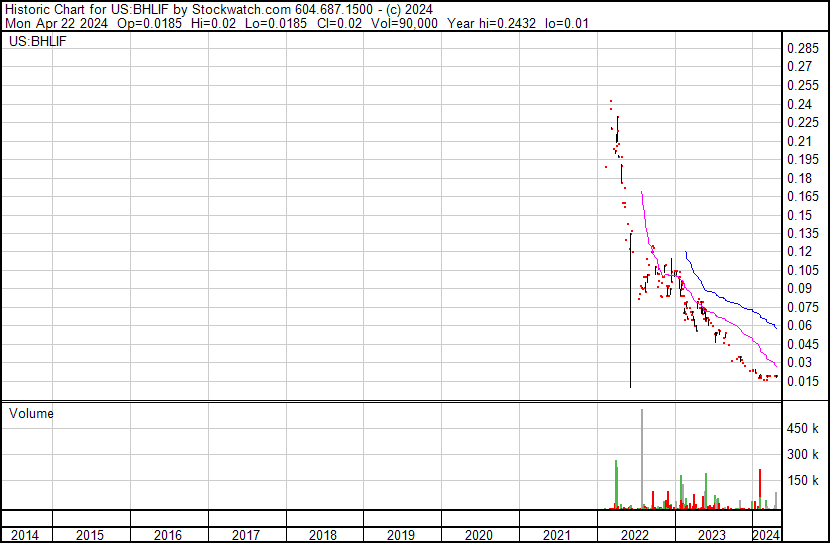Select the 2022 year label on the time axis
830x543 pixels.
(x=635, y=535)
